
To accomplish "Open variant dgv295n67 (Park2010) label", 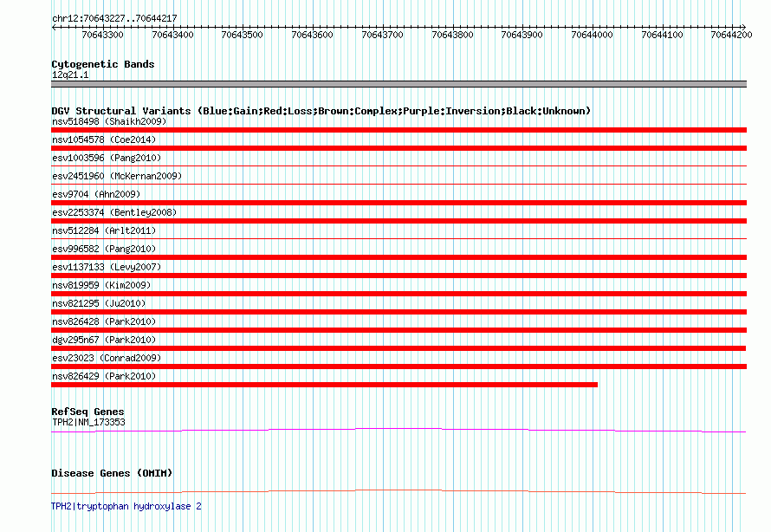I will pyautogui.click(x=104, y=340).
